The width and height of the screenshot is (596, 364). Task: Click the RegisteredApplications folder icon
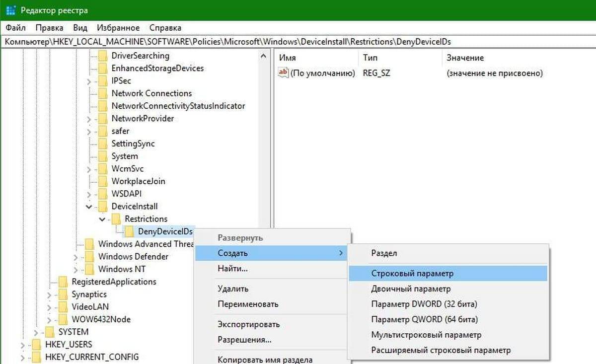63,282
